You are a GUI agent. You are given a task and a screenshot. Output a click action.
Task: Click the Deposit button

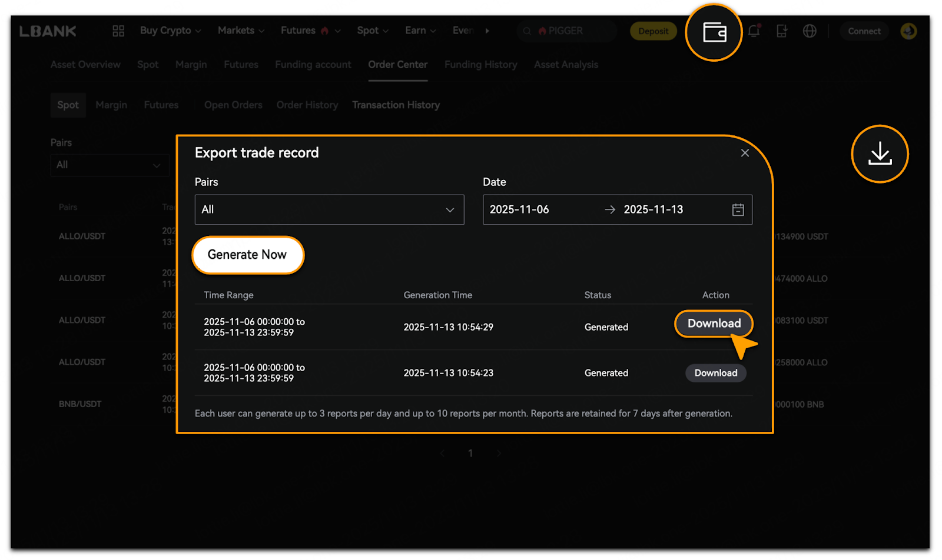click(653, 31)
